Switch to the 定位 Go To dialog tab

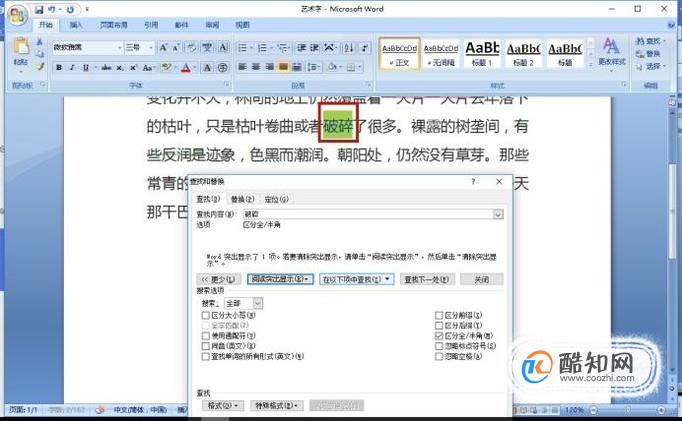pyautogui.click(x=276, y=199)
